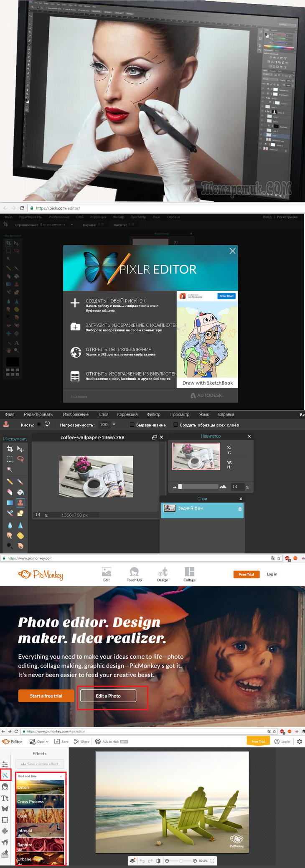Select the Pencil tool

10,482
